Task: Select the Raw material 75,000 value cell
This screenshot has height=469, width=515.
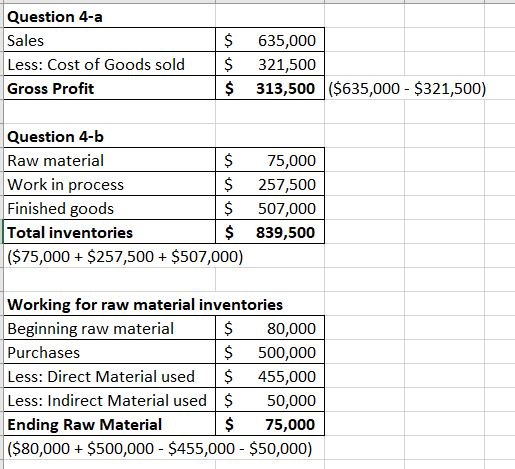Action: [270, 160]
